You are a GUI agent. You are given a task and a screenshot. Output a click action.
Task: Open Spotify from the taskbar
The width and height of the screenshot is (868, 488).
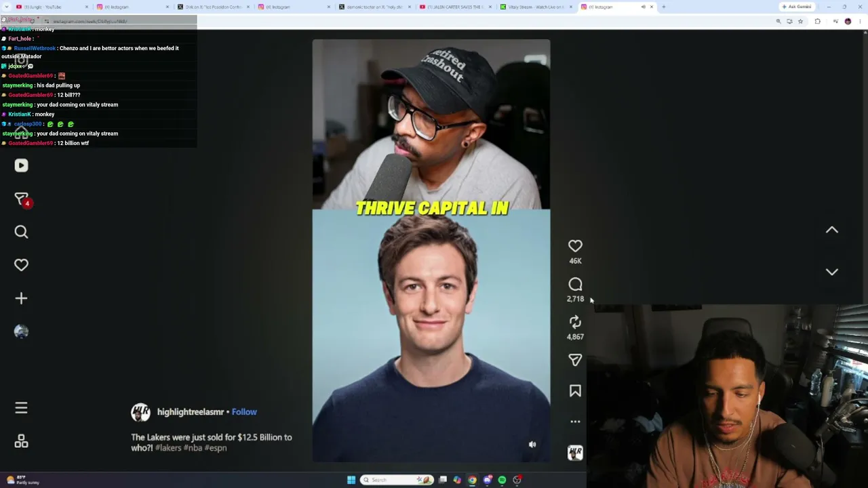click(502, 480)
